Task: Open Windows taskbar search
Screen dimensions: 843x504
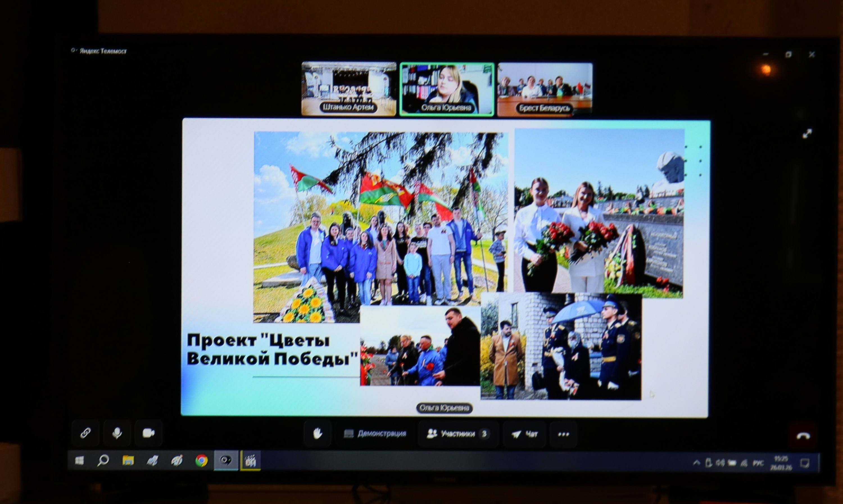Action: [x=103, y=461]
